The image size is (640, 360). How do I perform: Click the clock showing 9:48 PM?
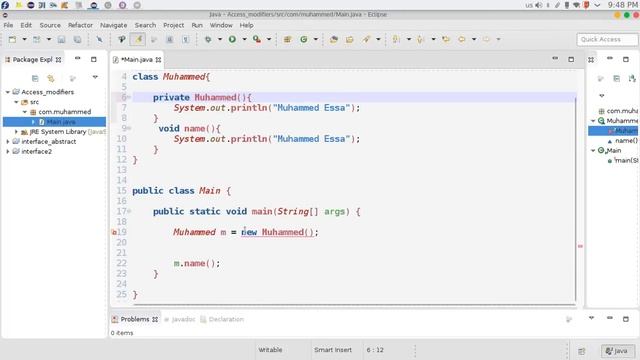point(623,5)
